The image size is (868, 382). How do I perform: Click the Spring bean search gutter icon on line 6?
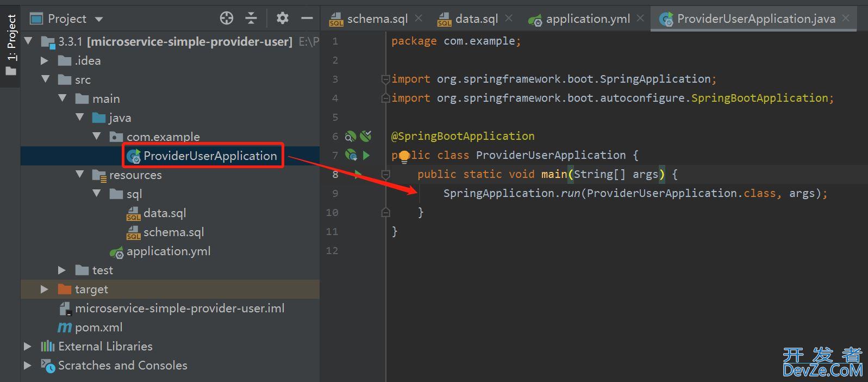click(x=351, y=136)
